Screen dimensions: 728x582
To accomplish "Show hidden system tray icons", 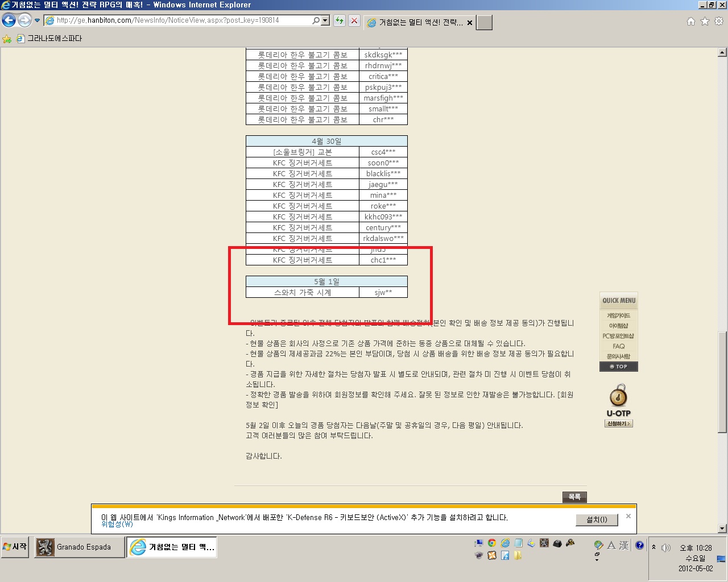I will [x=653, y=547].
